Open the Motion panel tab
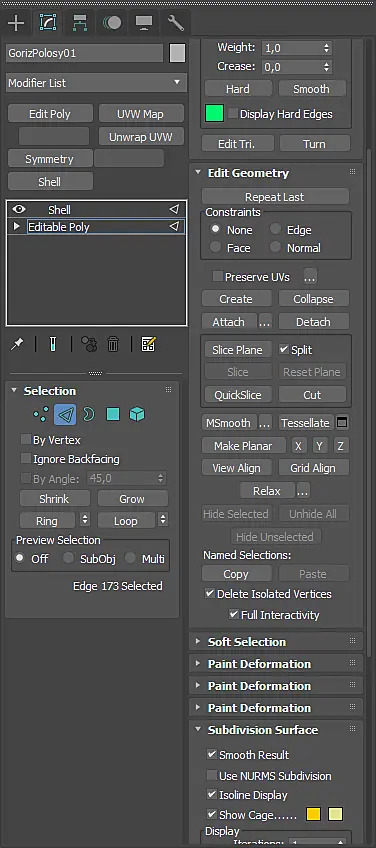The width and height of the screenshot is (376, 848). pos(111,23)
